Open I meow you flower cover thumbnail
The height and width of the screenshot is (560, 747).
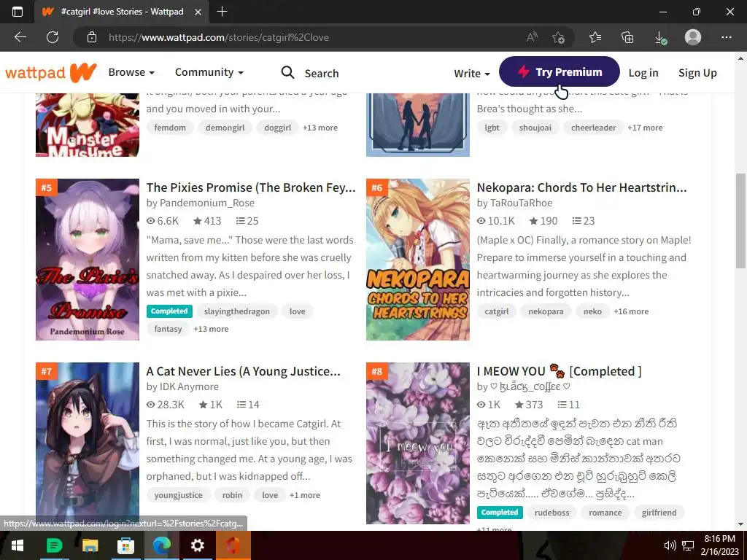(418, 443)
